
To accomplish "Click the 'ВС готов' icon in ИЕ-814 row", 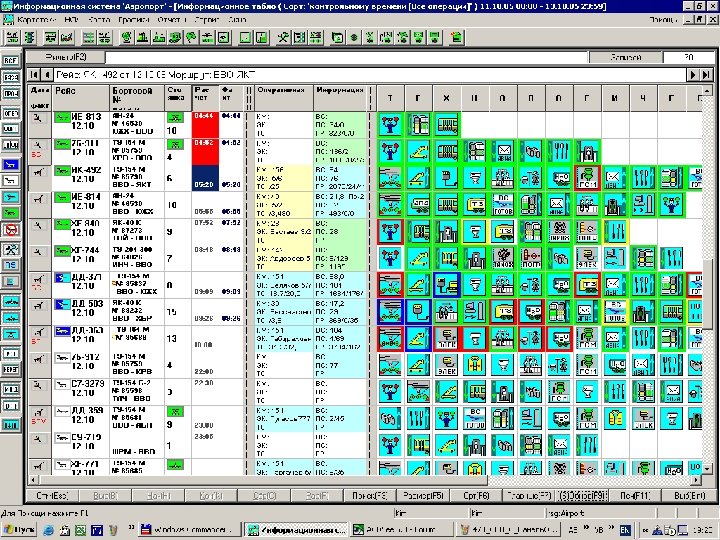I will [503, 205].
